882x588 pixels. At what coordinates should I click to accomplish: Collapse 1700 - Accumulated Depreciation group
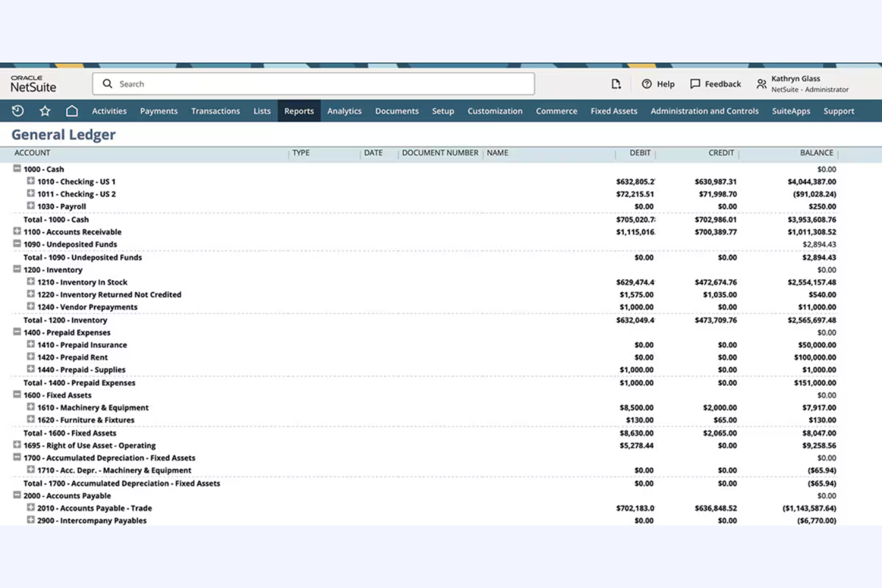(16, 458)
